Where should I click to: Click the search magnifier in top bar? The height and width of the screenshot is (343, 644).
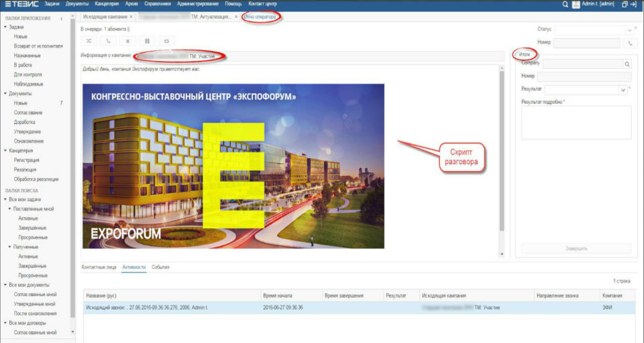(565, 4)
